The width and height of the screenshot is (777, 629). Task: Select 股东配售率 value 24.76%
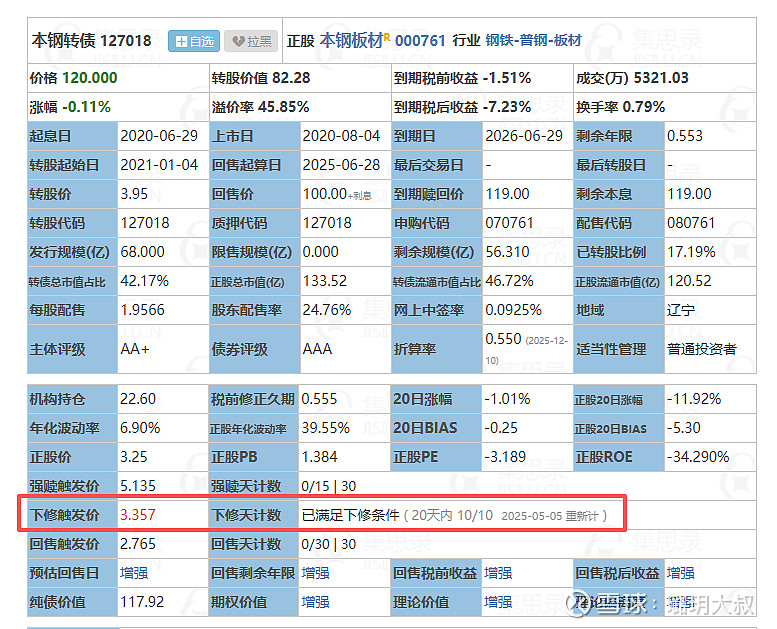point(327,310)
